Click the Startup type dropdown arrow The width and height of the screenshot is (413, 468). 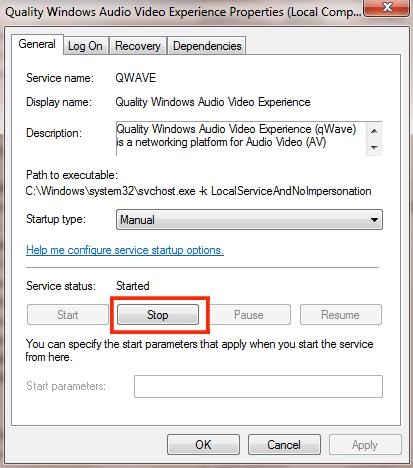pos(374,220)
